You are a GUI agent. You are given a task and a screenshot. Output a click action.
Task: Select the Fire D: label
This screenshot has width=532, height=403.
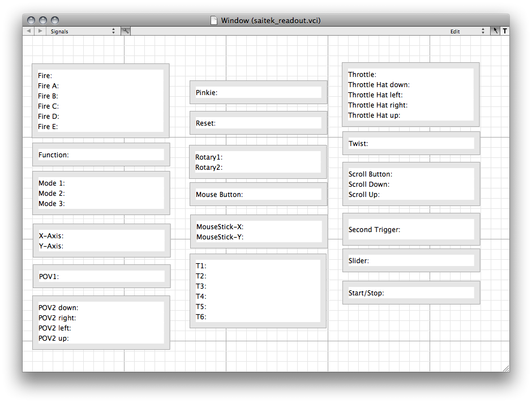49,117
